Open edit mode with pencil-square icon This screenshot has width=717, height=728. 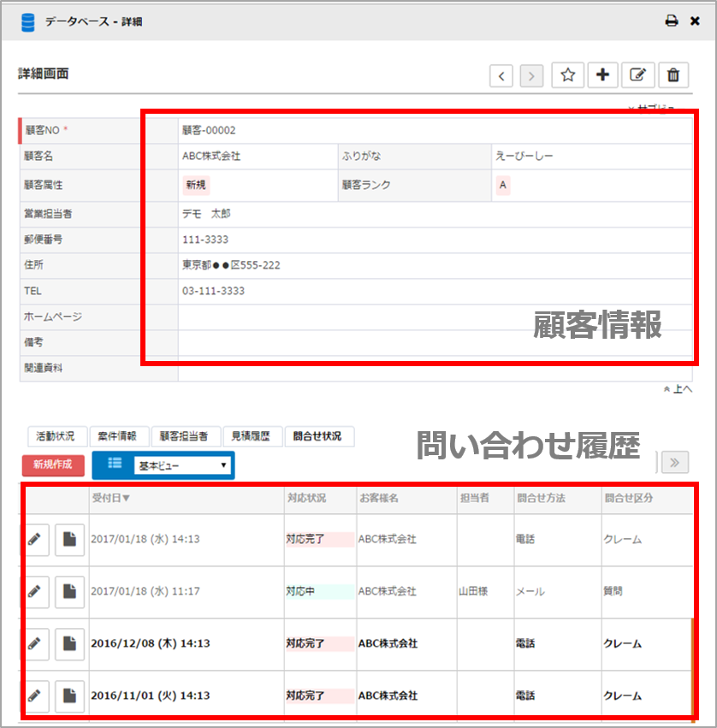(637, 75)
